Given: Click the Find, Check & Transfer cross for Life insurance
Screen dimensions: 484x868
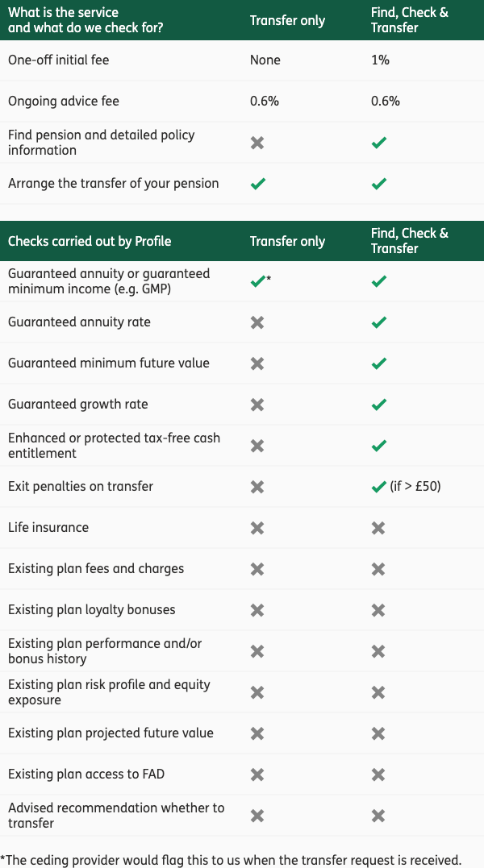Looking at the screenshot, I should pyautogui.click(x=378, y=528).
